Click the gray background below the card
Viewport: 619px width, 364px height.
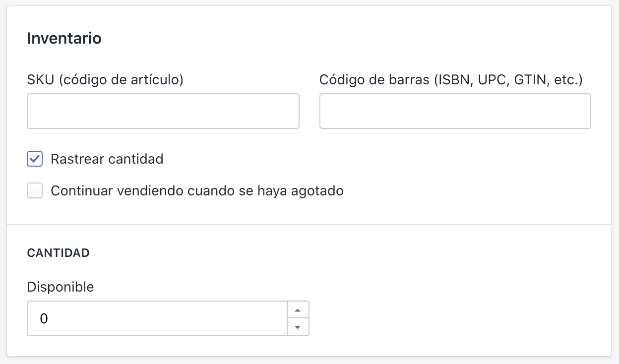(309, 361)
